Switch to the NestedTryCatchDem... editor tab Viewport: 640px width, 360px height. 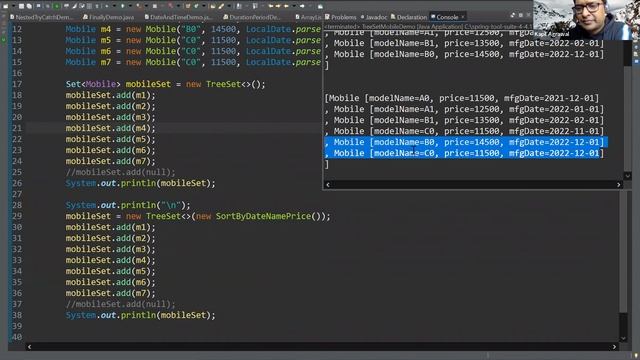point(41,17)
